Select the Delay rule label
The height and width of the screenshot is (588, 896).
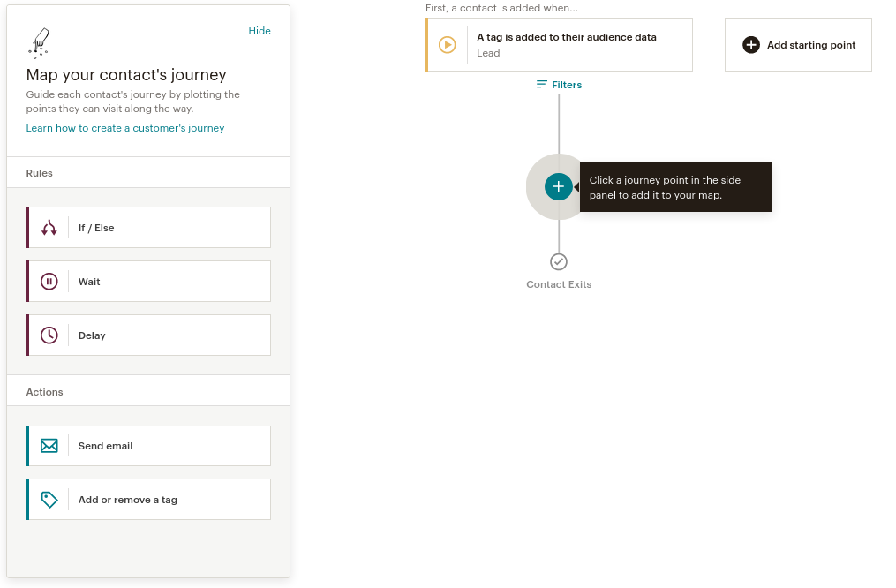pyautogui.click(x=92, y=335)
